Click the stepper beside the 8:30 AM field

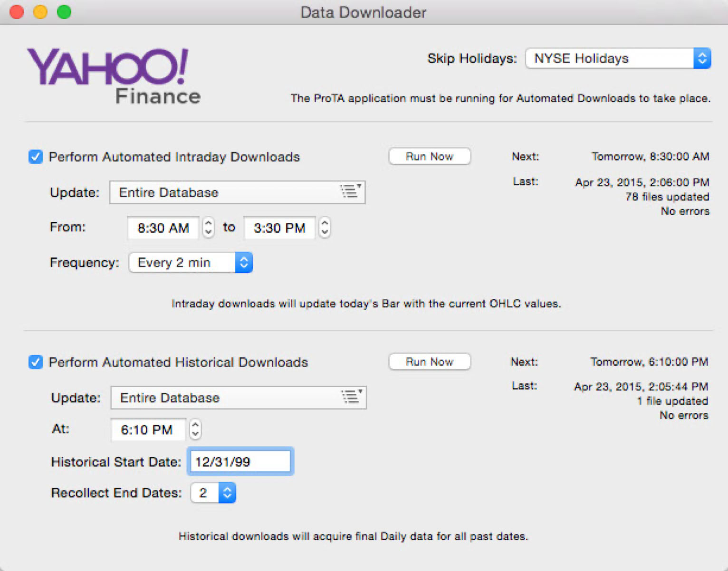(x=208, y=228)
